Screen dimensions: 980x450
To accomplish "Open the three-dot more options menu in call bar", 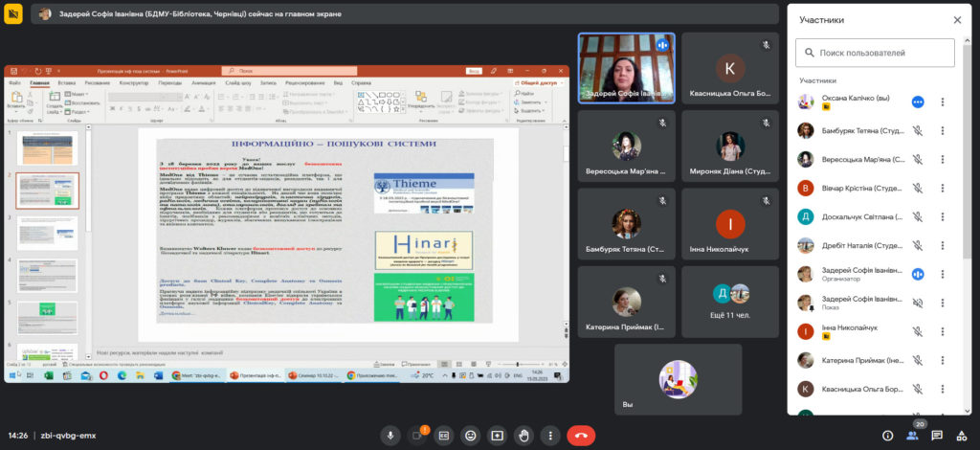I will 550,435.
